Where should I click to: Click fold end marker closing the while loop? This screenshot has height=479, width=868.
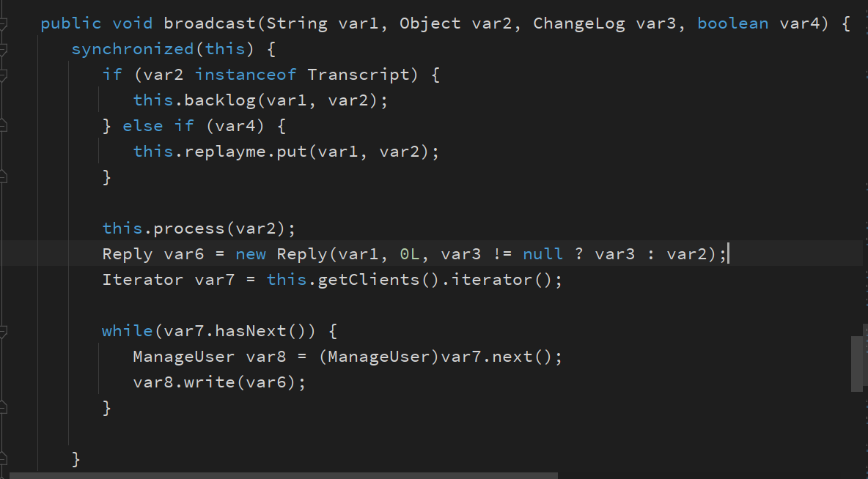pyautogui.click(x=3, y=408)
